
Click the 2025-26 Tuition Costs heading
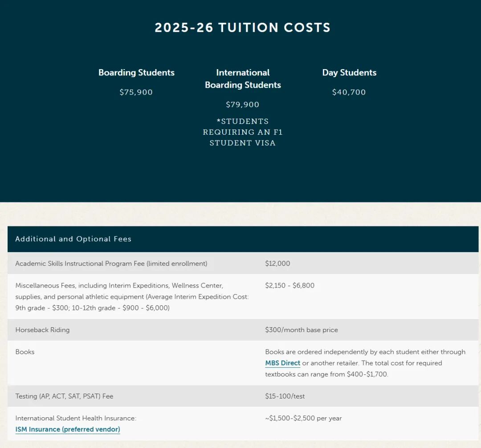tap(243, 28)
